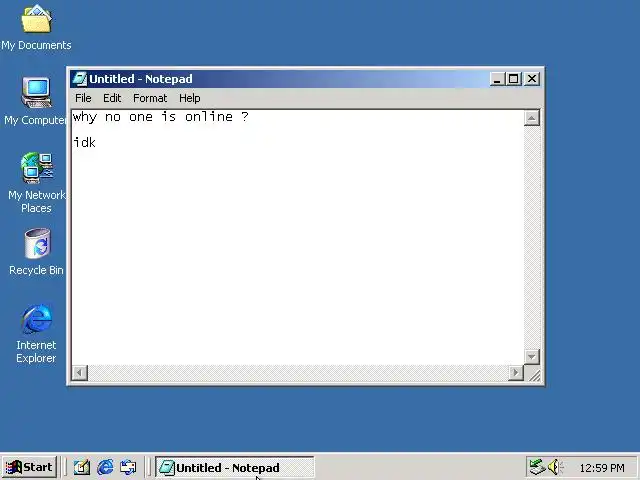Click the Untitled - Notepad taskbar button
The height and width of the screenshot is (480, 640).
(x=235, y=467)
